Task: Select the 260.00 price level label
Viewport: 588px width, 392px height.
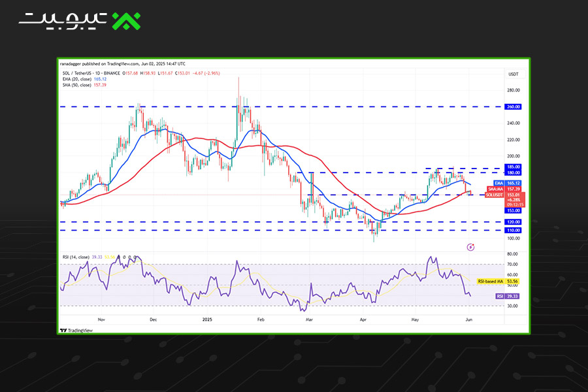Action: pyautogui.click(x=514, y=107)
